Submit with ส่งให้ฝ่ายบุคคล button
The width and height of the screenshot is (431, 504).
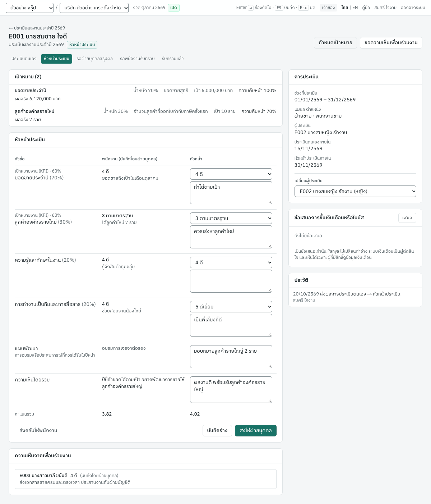pyautogui.click(x=256, y=431)
